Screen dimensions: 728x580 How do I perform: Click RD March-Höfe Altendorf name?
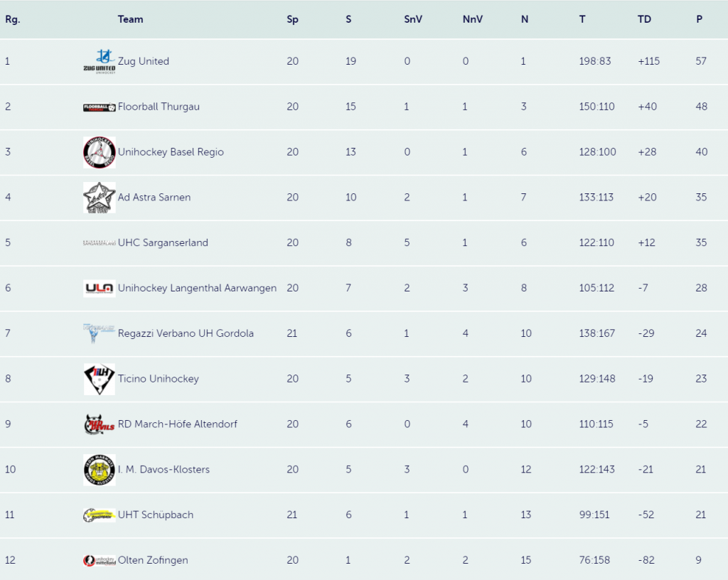(x=177, y=424)
